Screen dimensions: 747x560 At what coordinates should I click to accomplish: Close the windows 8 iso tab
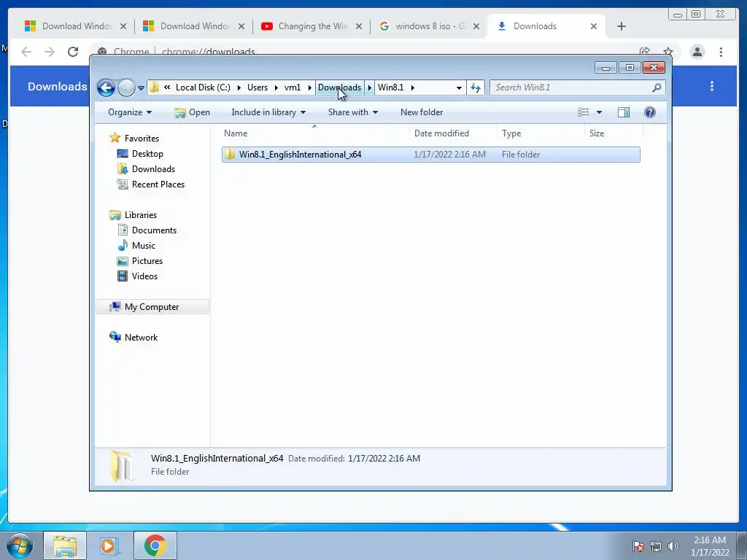[476, 26]
